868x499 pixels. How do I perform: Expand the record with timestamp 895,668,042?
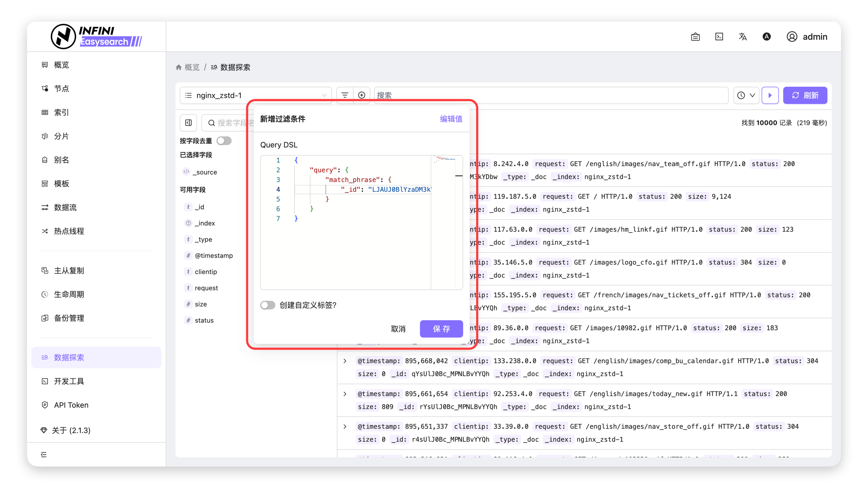(x=345, y=361)
